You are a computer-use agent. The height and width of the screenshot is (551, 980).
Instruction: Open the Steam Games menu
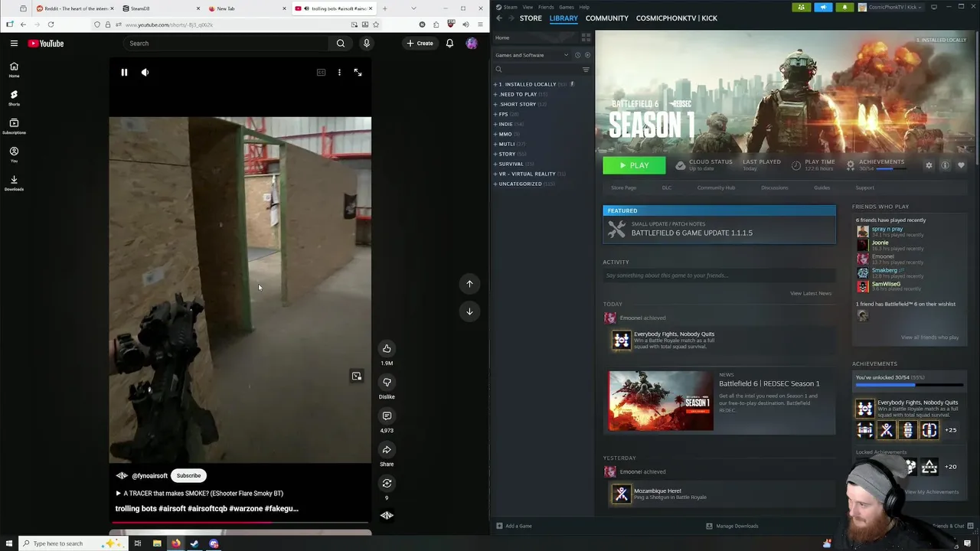567,7
